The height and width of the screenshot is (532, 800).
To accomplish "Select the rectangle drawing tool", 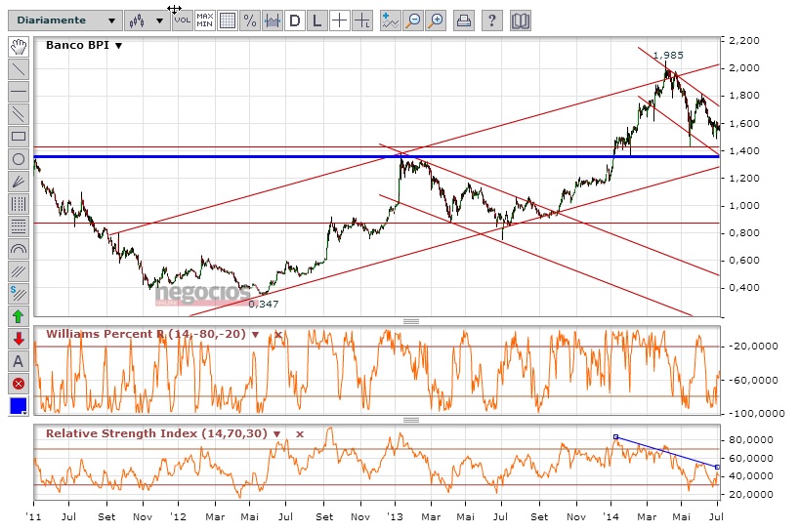I will [x=19, y=137].
